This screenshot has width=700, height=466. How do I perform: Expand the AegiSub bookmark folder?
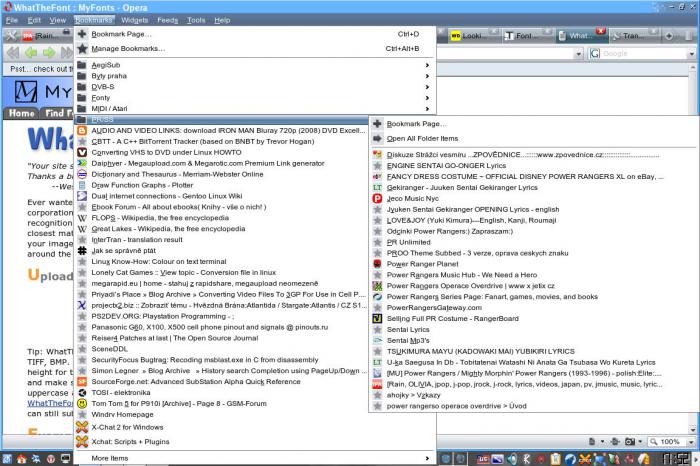[x=255, y=65]
